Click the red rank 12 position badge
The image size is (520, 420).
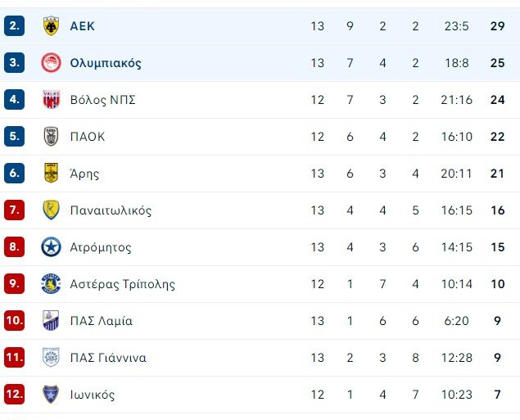click(14, 395)
